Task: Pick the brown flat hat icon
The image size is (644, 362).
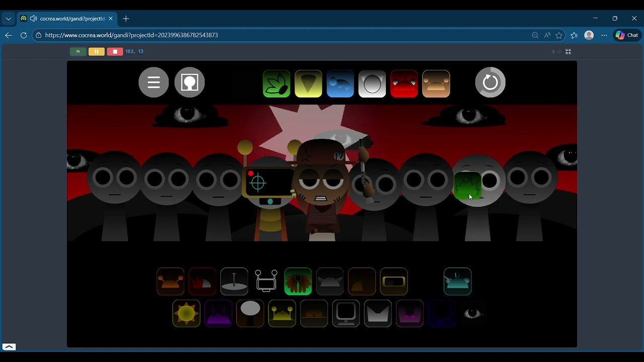Action: pos(314,313)
